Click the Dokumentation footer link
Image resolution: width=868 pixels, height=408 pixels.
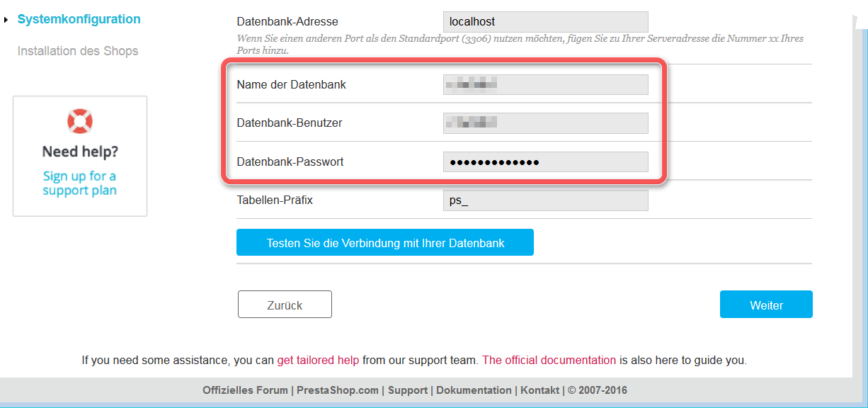tap(473, 390)
